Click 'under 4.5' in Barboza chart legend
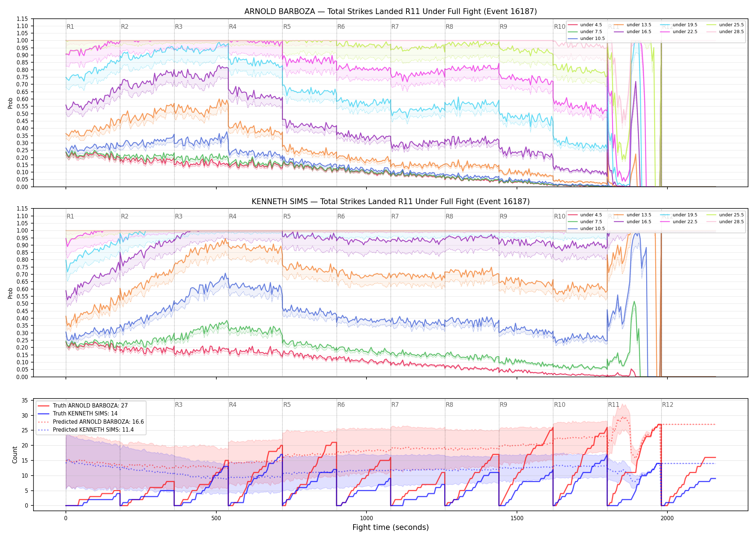 tap(591, 25)
